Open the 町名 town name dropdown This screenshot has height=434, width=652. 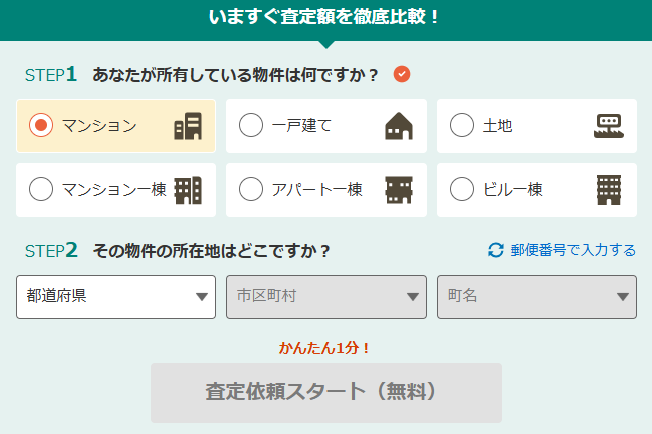pos(537,297)
